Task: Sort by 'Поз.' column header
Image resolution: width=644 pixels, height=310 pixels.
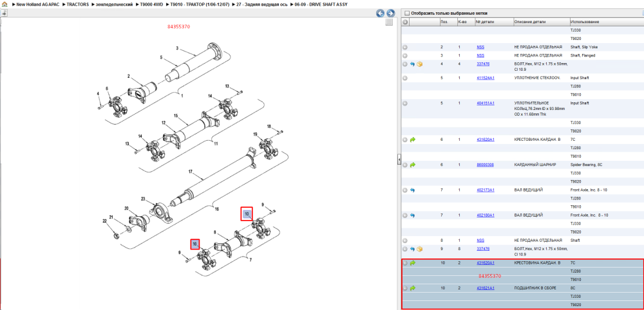Action: 448,22
